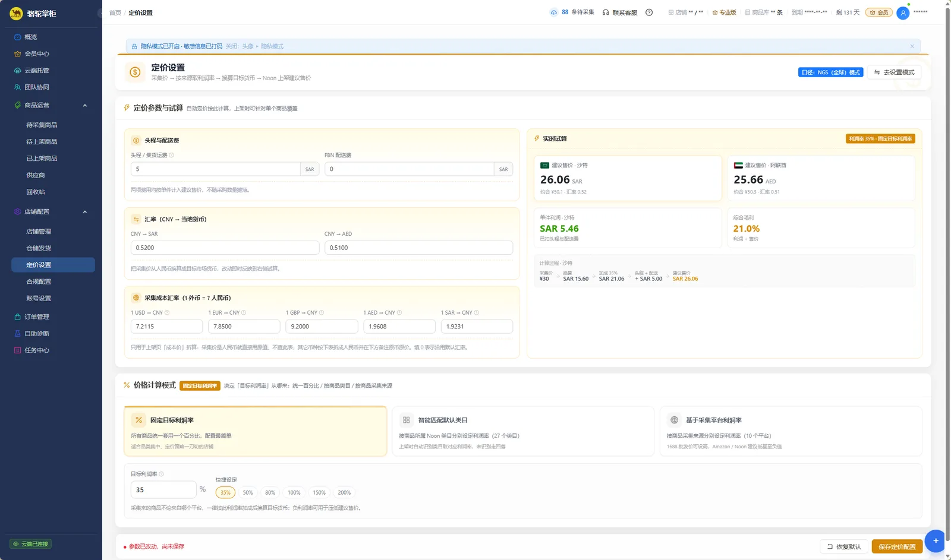Collapse the sidebar using the edge arrow
This screenshot has height=560, width=951.
[x=99, y=13]
